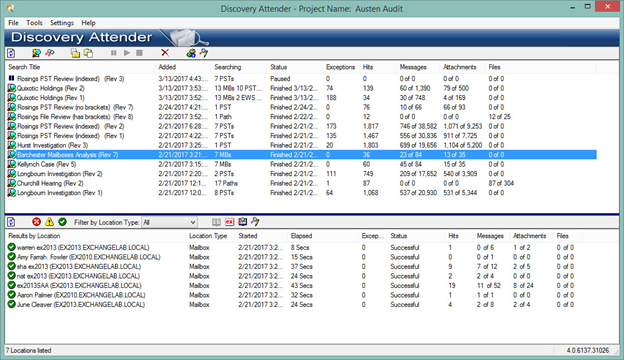
Task: Open the Filter by Location Type dropdown
Action: click(169, 222)
